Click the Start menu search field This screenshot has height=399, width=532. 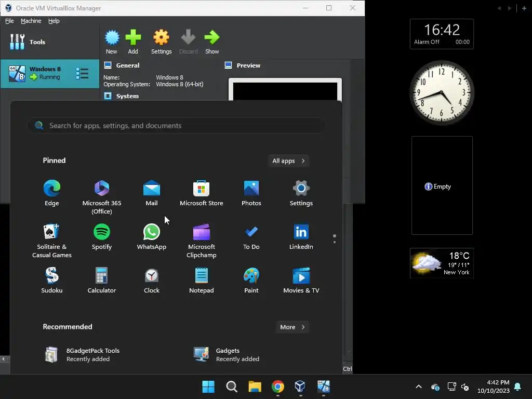tap(177, 126)
